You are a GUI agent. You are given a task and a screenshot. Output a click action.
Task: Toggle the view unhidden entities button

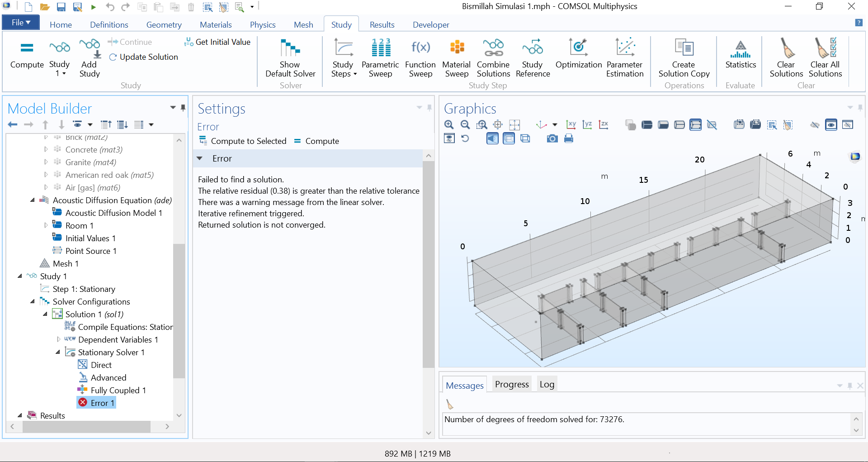[x=831, y=125]
